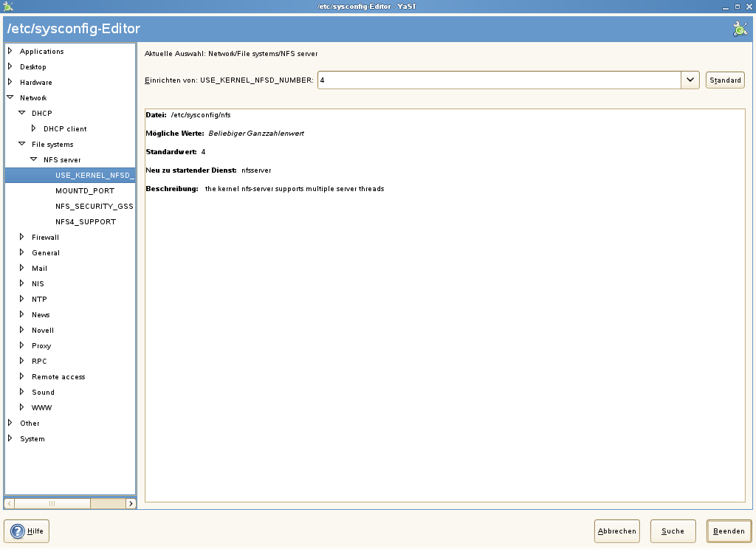Maximize the YaST window
756x549 pixels.
pyautogui.click(x=738, y=7)
